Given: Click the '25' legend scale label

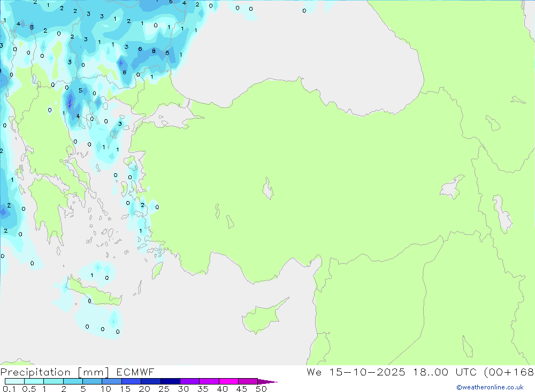Looking at the screenshot, I should pyautogui.click(x=164, y=389).
